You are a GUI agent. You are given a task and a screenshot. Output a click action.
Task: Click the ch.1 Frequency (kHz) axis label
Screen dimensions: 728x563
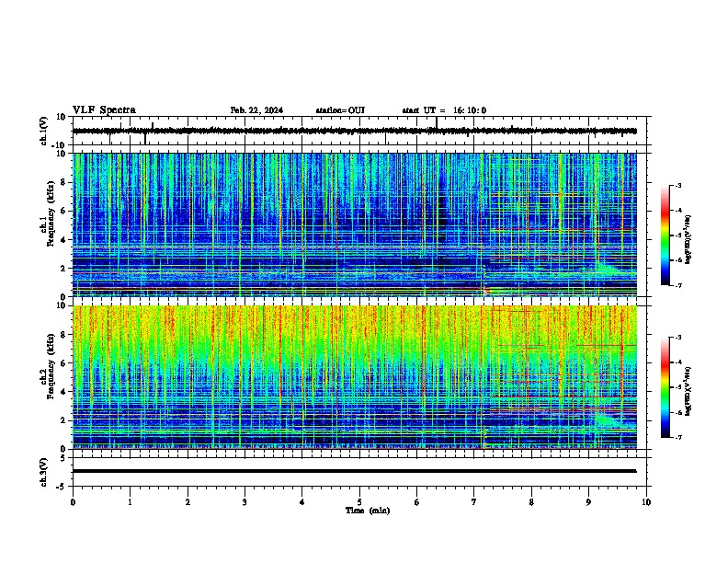pos(48,213)
